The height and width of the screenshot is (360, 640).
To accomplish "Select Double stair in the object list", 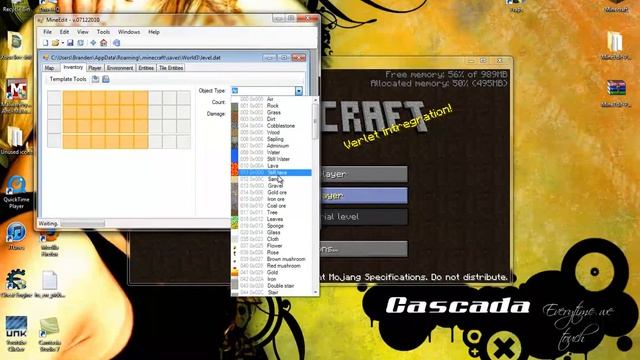I will 271,286.
